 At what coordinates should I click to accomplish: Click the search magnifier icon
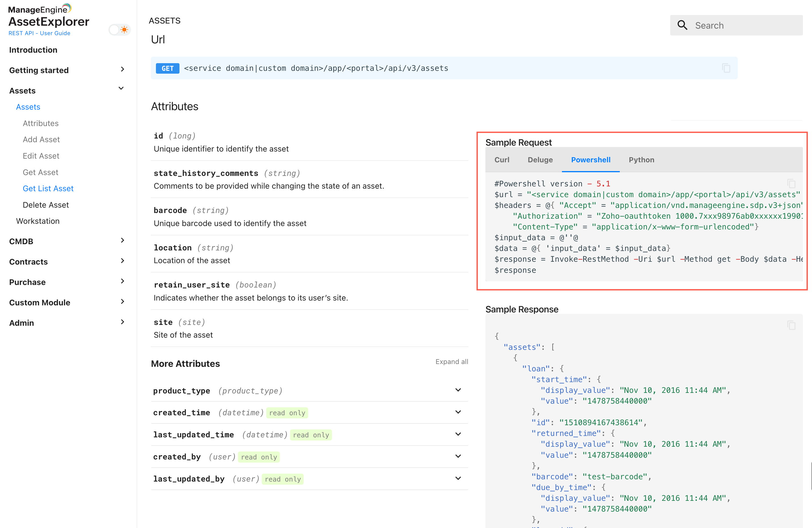tap(682, 25)
